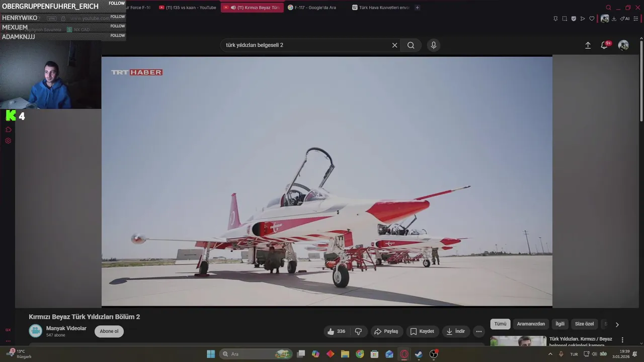This screenshot has height=362, width=644.
Task: Select the Tümü filter chip
Action: (500, 324)
